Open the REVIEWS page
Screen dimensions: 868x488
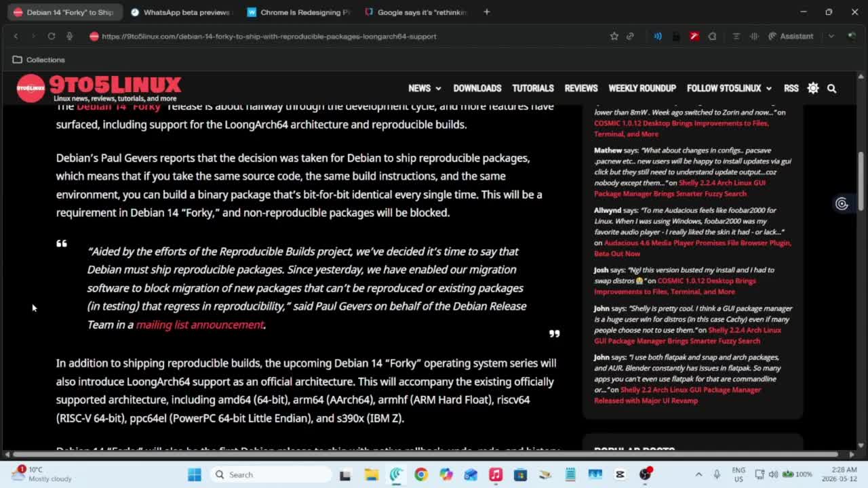coord(581,88)
